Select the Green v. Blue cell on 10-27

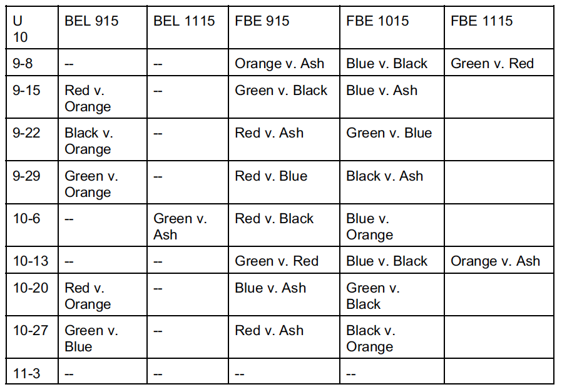[91, 338]
